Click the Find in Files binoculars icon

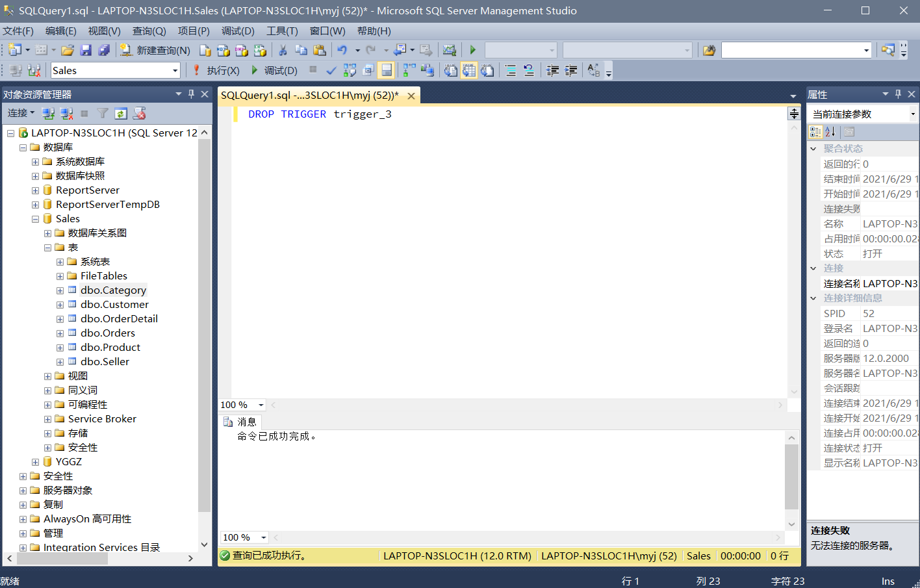[709, 50]
